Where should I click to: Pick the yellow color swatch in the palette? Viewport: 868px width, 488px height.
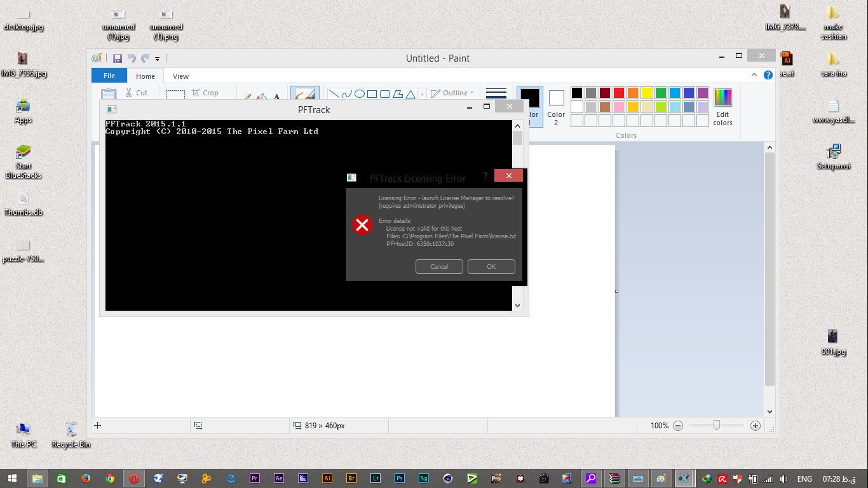[x=646, y=93]
